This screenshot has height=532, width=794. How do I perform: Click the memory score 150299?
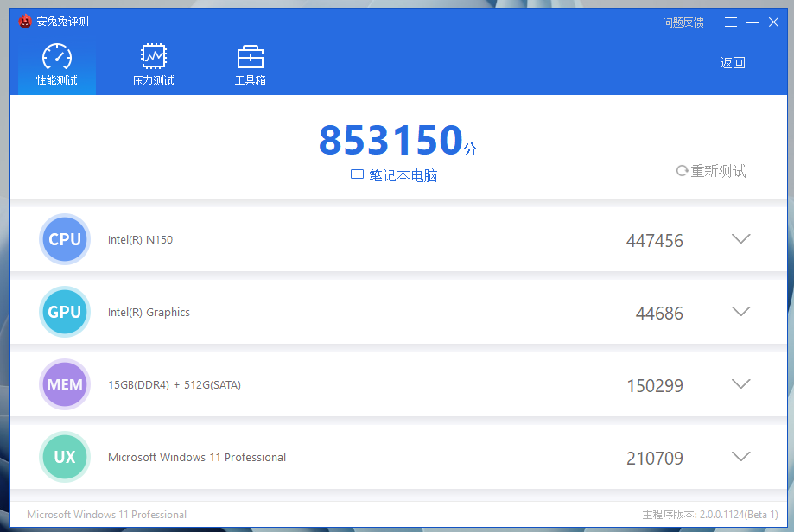point(655,386)
